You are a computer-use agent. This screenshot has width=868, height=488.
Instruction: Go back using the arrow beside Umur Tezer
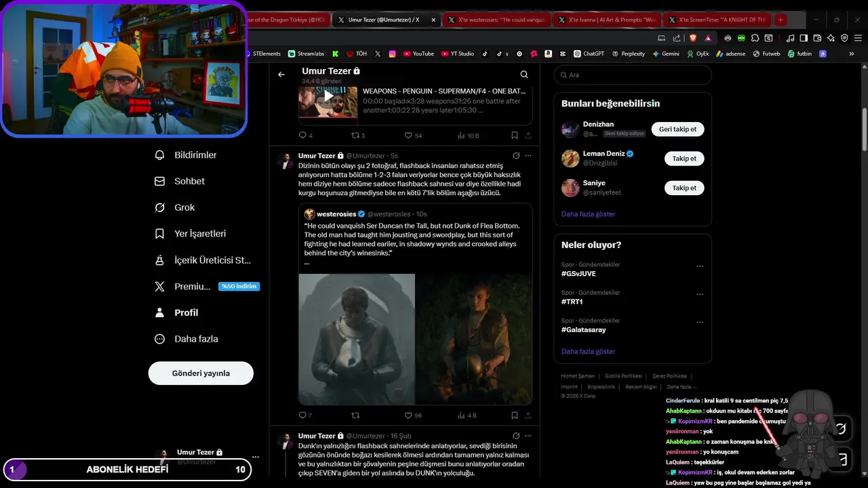pyautogui.click(x=281, y=75)
